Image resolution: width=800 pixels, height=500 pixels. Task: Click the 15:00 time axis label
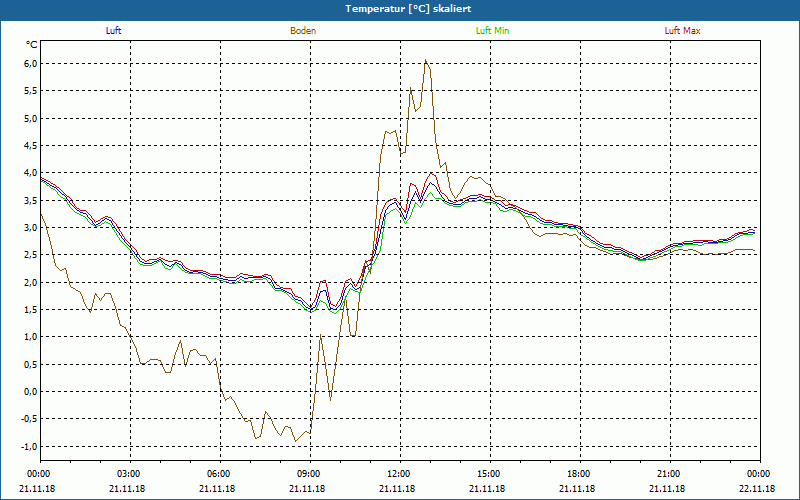tap(490, 474)
